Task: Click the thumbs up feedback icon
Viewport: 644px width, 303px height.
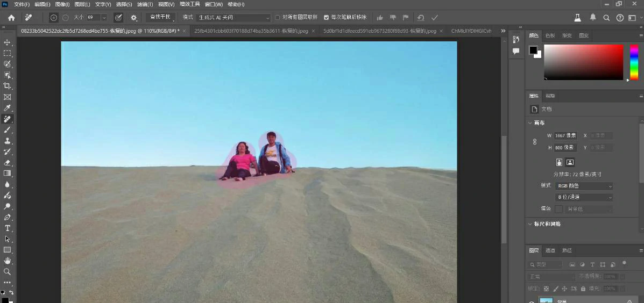Action: [x=380, y=18]
